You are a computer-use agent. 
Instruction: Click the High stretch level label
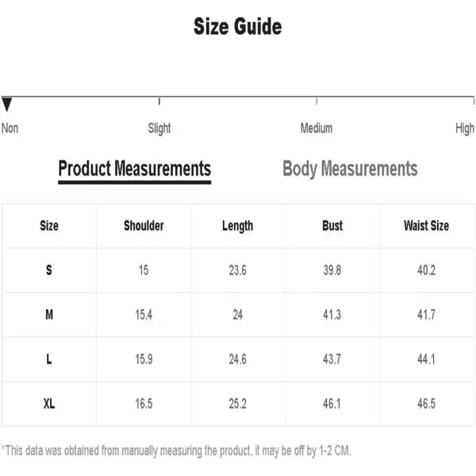(x=465, y=129)
